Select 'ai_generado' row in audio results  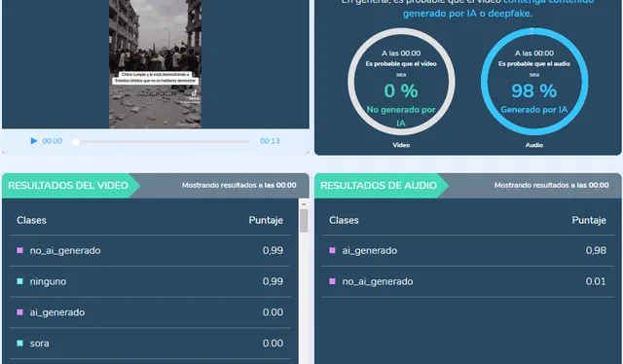(467, 251)
